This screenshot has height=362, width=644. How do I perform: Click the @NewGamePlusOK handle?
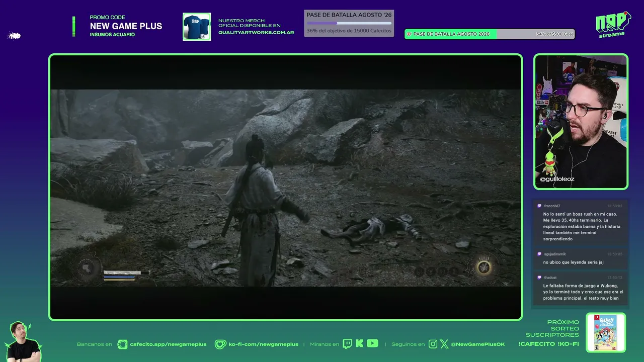(477, 344)
